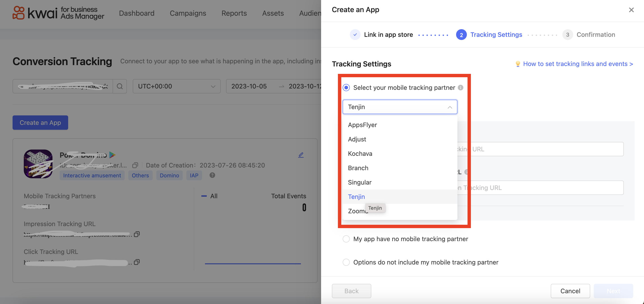Image resolution: width=644 pixels, height=304 pixels.
Task: Copy the app ID with the copy icon
Action: 135,165
